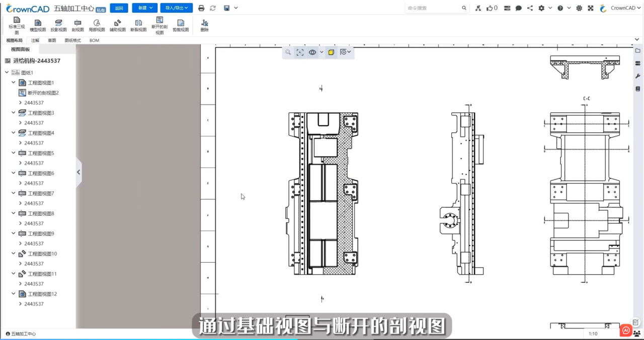Switch to the 图纸格式 sheet format tab
644x340 pixels.
[x=72, y=40]
